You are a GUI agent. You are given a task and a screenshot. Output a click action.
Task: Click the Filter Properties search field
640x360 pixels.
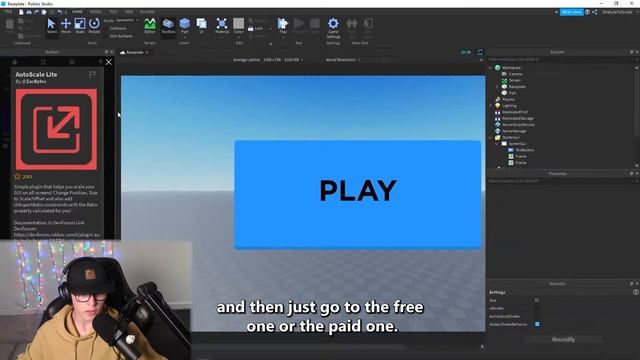click(561, 181)
